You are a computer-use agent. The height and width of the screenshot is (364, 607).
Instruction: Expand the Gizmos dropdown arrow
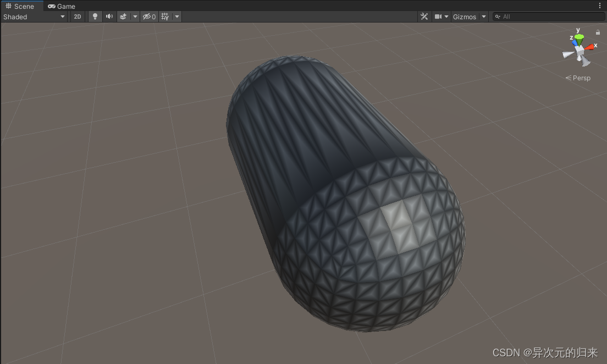point(484,16)
